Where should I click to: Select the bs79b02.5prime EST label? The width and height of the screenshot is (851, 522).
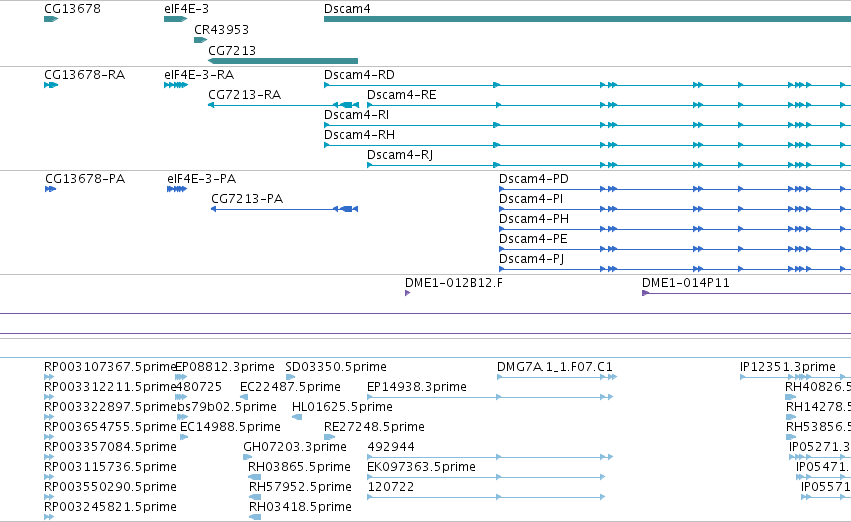coord(227,407)
